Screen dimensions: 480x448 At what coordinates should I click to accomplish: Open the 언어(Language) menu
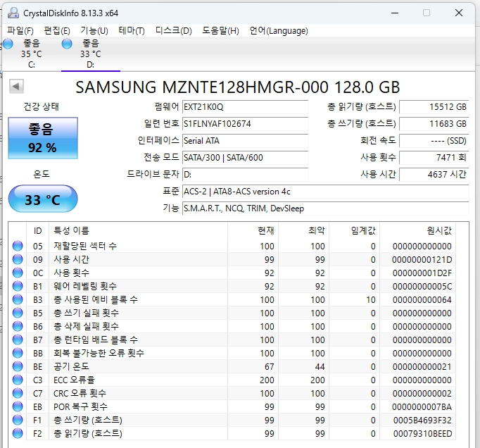[x=279, y=31]
